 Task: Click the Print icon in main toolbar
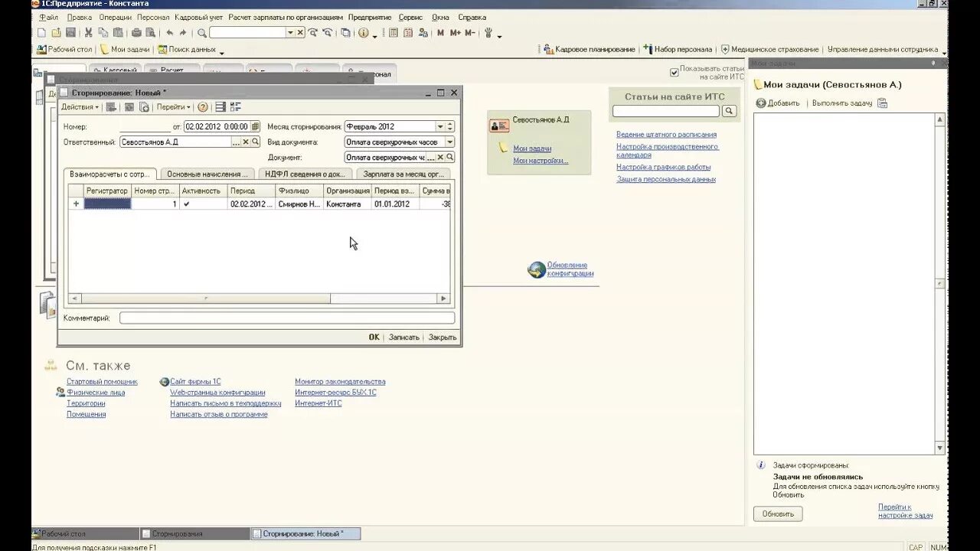[x=136, y=33]
